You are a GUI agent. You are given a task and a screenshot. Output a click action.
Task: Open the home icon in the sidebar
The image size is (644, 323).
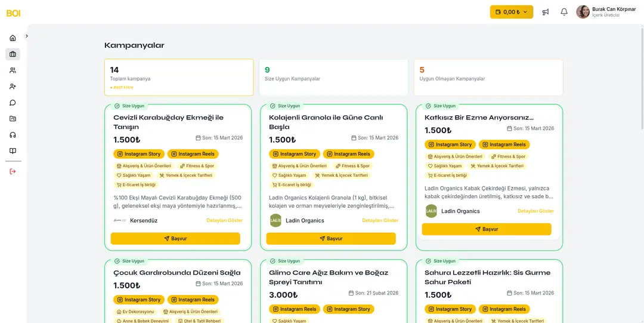pos(13,38)
